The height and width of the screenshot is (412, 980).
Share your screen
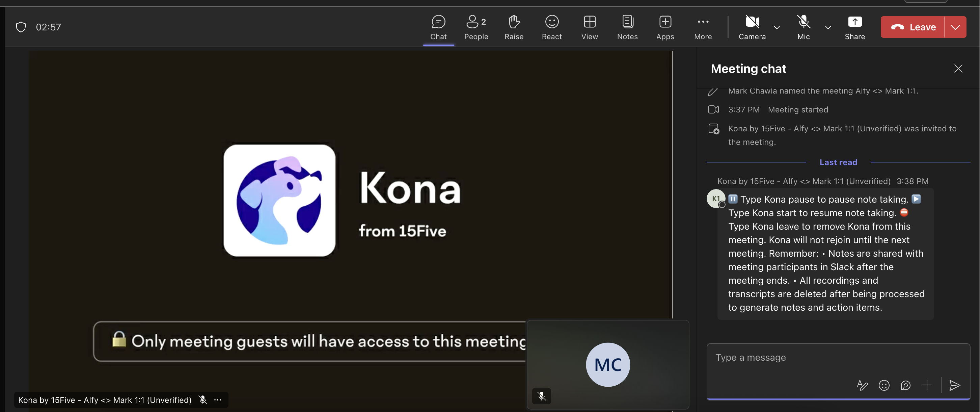pyautogui.click(x=855, y=27)
